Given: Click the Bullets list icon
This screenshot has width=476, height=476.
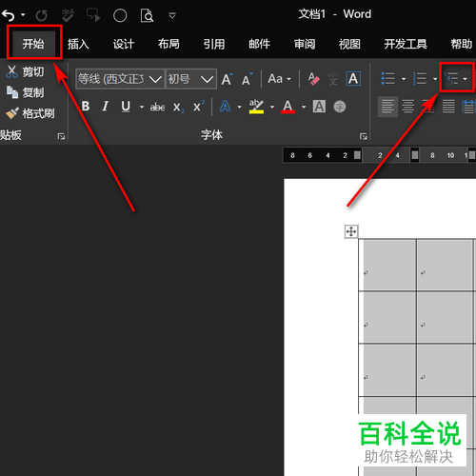Looking at the screenshot, I should click(x=387, y=78).
